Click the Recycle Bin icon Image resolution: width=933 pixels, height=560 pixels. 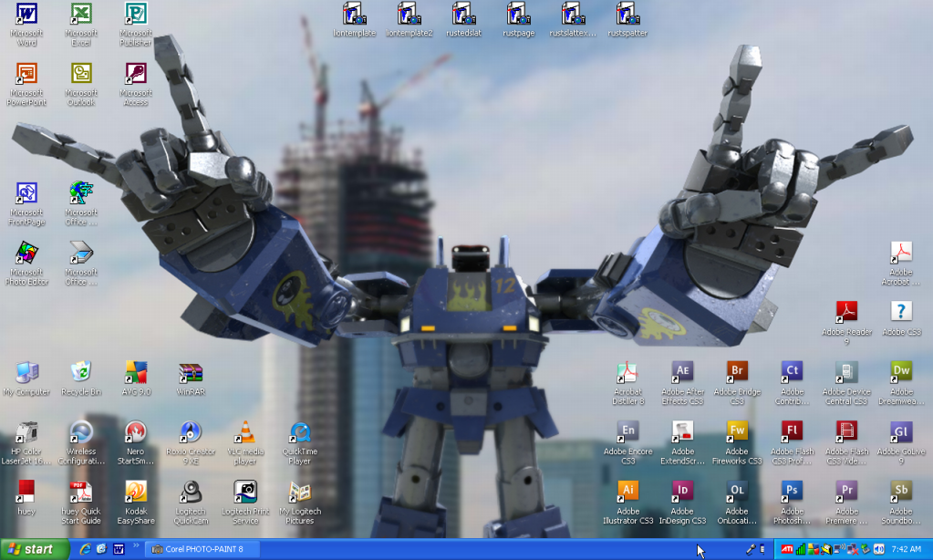[81, 372]
